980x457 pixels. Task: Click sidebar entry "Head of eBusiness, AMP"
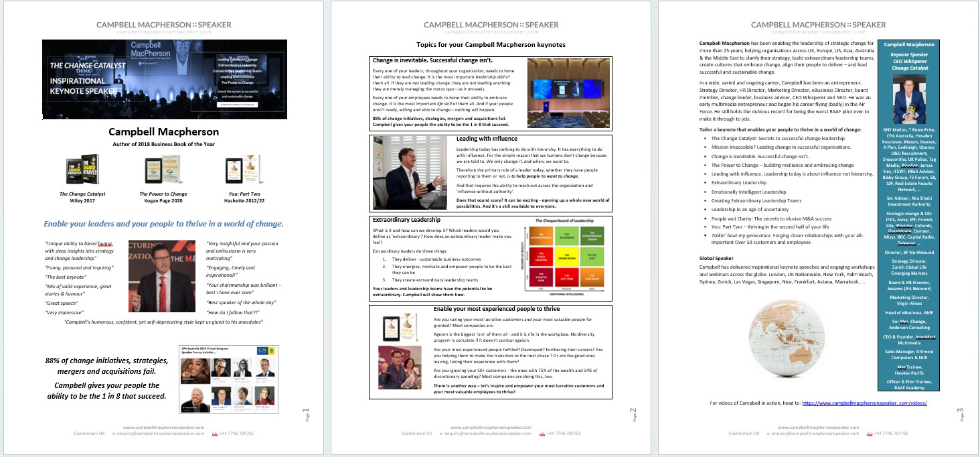[x=909, y=312]
